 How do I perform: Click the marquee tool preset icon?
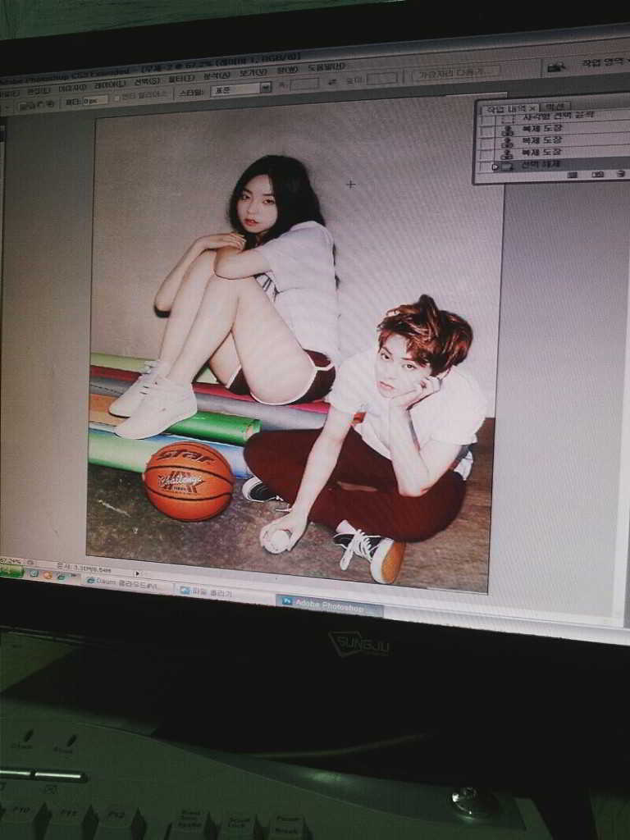(6, 106)
